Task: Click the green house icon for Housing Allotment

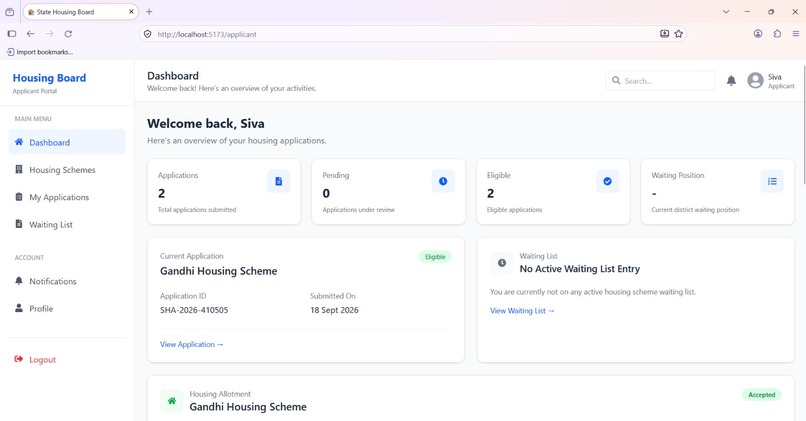Action: pos(172,400)
